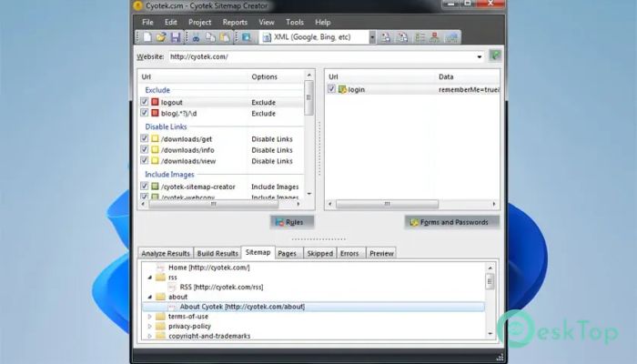Switch to the Skipped tab
The image size is (637, 364).
[319, 253]
